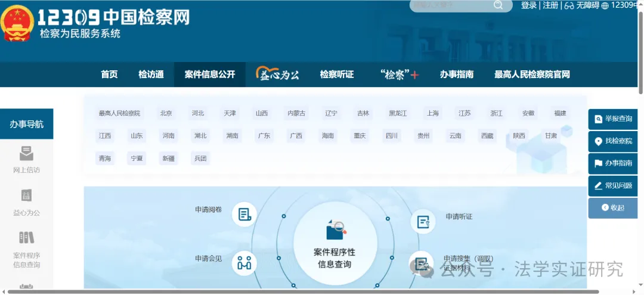This screenshot has height=295, width=644.
Task: Select 黑龙江 region
Action: (x=398, y=113)
